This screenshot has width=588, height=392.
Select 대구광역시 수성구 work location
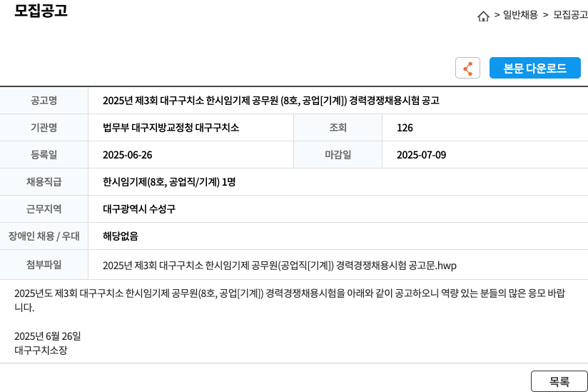pos(139,209)
